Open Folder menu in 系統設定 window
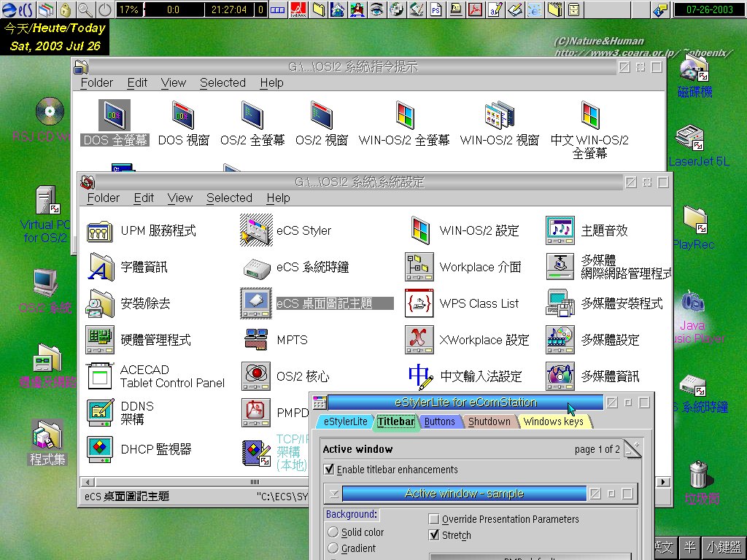The width and height of the screenshot is (747, 560). click(104, 198)
